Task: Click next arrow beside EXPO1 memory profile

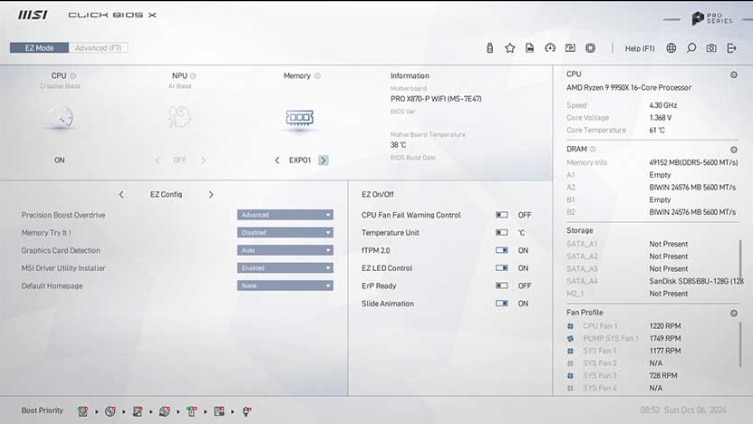Action: pos(323,160)
